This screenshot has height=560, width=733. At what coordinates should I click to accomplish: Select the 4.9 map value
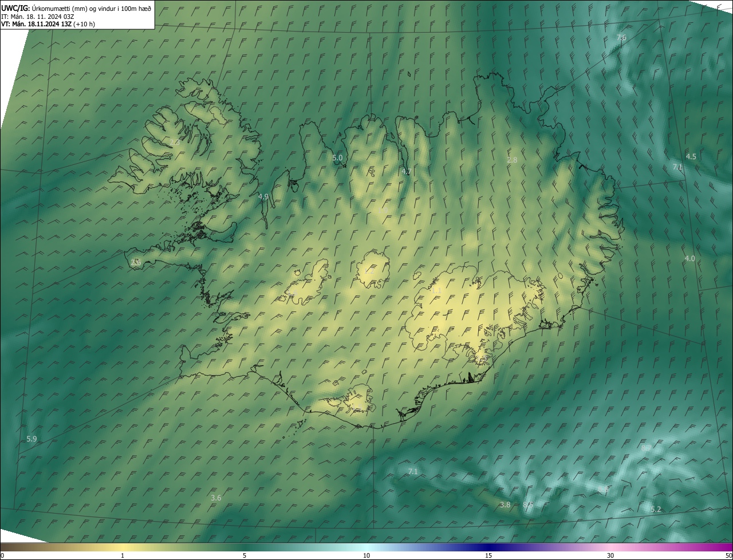(x=263, y=196)
